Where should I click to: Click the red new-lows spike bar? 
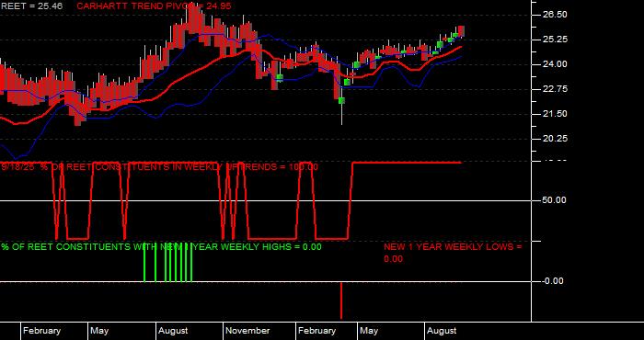341,300
